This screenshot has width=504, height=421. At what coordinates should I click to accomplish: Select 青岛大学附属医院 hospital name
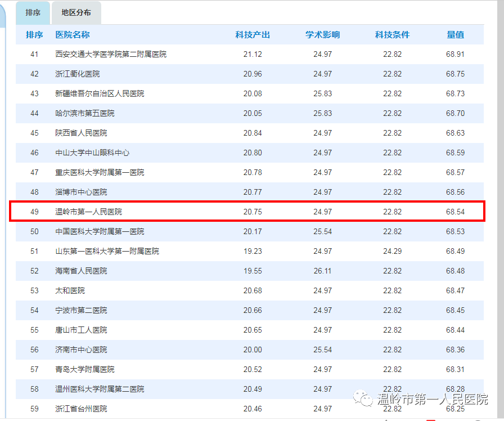[x=85, y=369]
